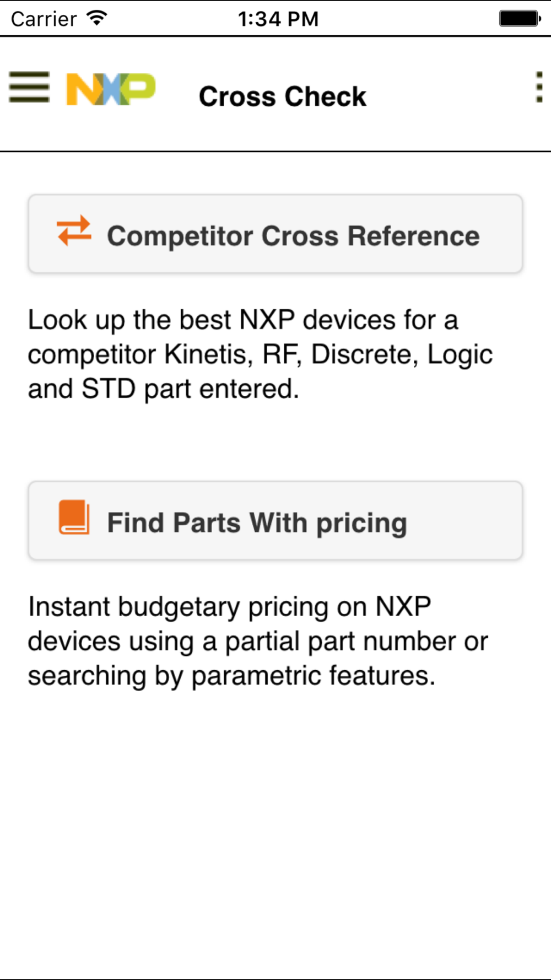Tap the 'searching by parametric features' line
This screenshot has height=980, width=551.
coord(231,676)
